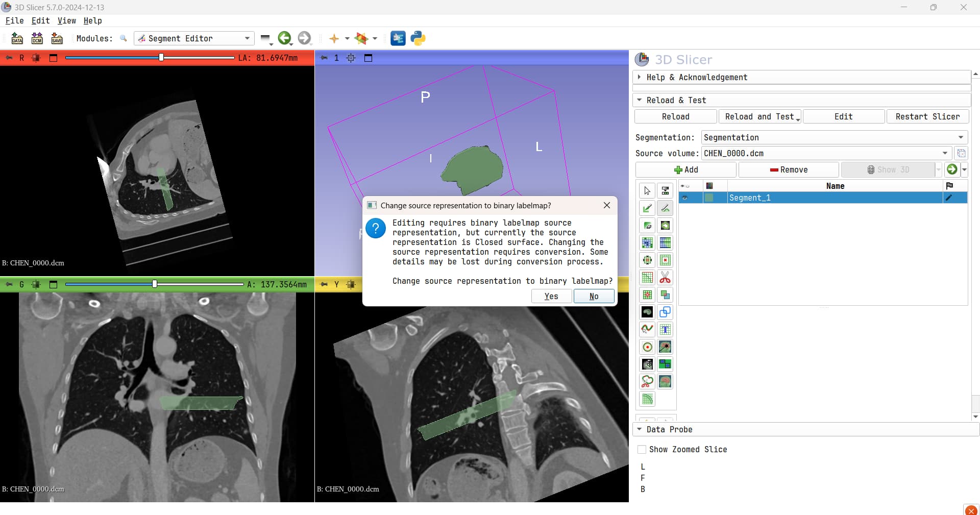Open the module finder magnifier icon
The image size is (980, 515).
tap(123, 38)
